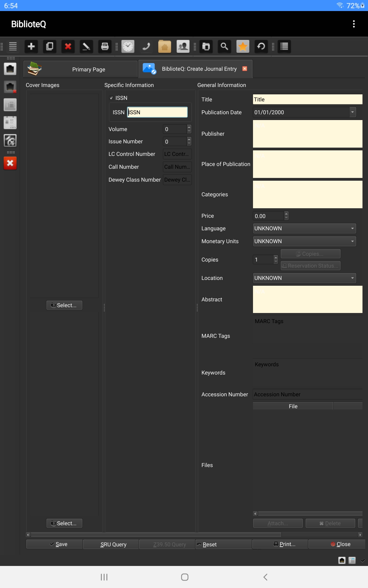Open the list view toolbar icon

[x=13, y=47]
